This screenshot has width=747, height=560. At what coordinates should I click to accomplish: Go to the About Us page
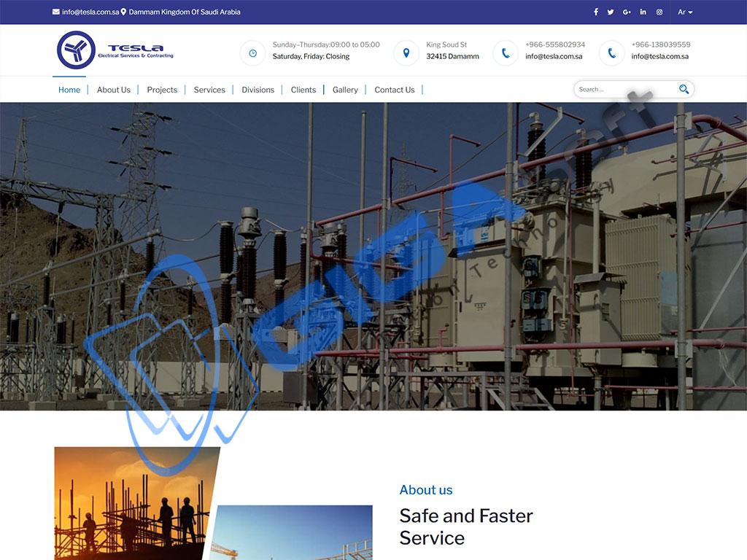tap(114, 90)
